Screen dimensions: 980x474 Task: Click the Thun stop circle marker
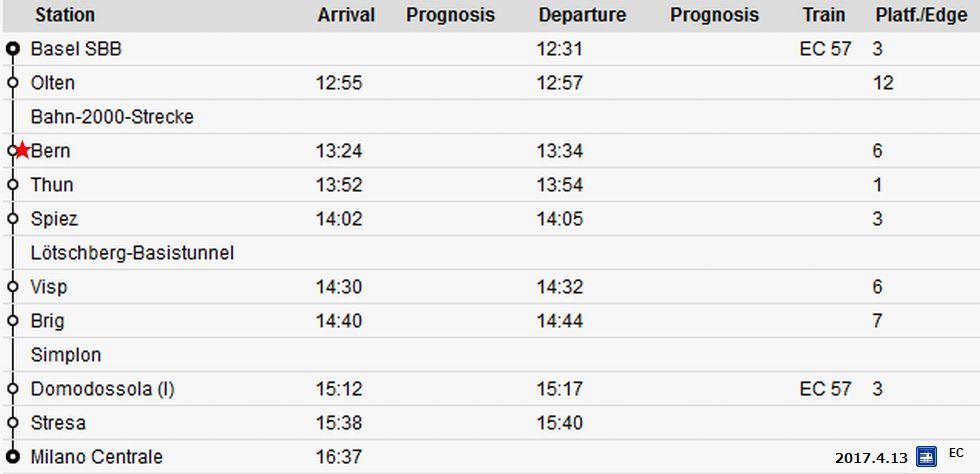coord(12,184)
